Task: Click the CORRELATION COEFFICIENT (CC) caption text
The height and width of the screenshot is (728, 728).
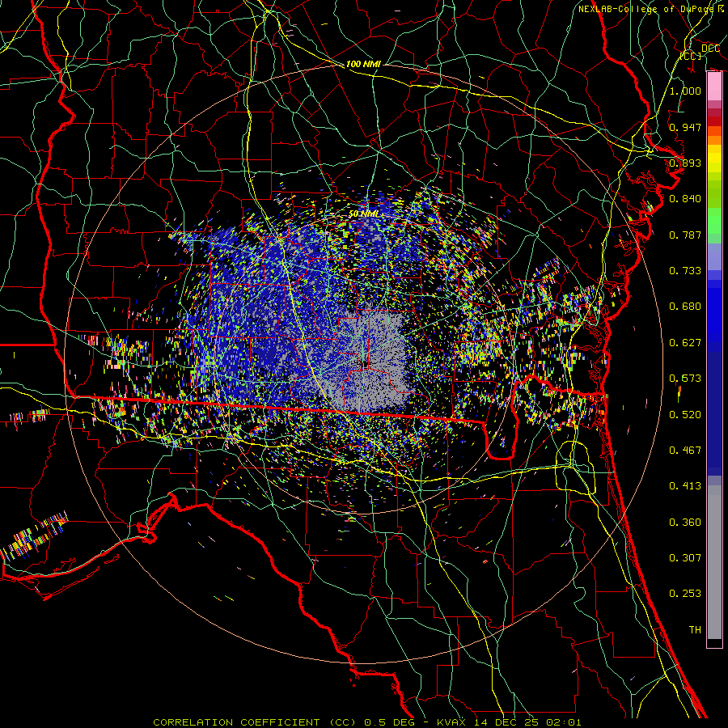Action: coord(255,722)
